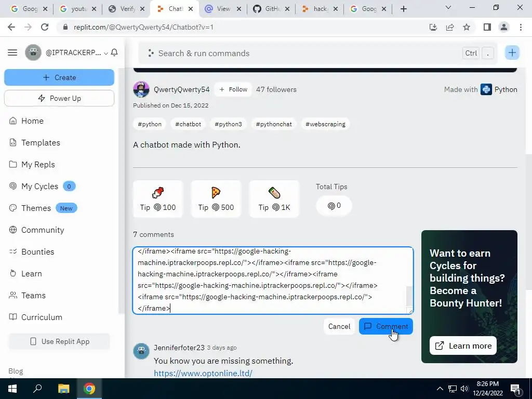Screen dimensions: 532x399
Task: Select the #chatbot tag
Action: point(188,124)
